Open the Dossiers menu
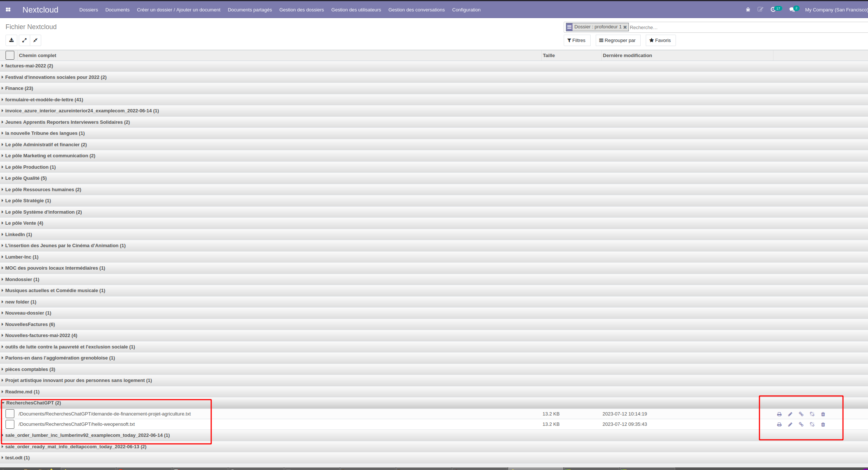The width and height of the screenshot is (868, 470). point(89,10)
